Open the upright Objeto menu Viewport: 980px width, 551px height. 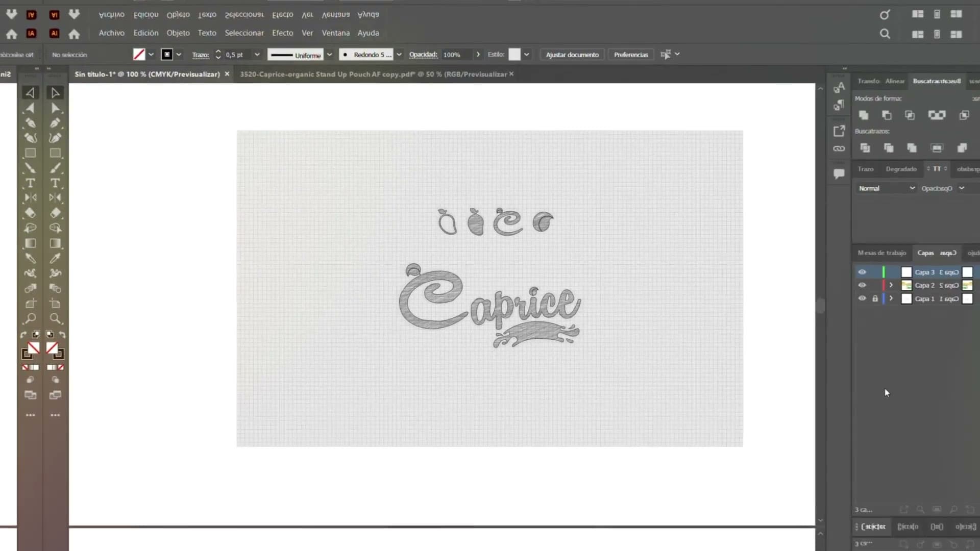coord(178,33)
